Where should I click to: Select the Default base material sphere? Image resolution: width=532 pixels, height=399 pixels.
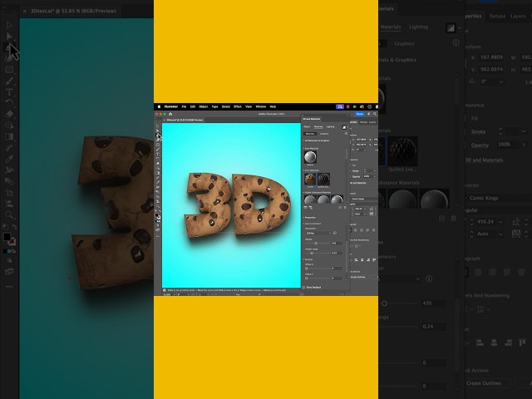click(x=310, y=157)
